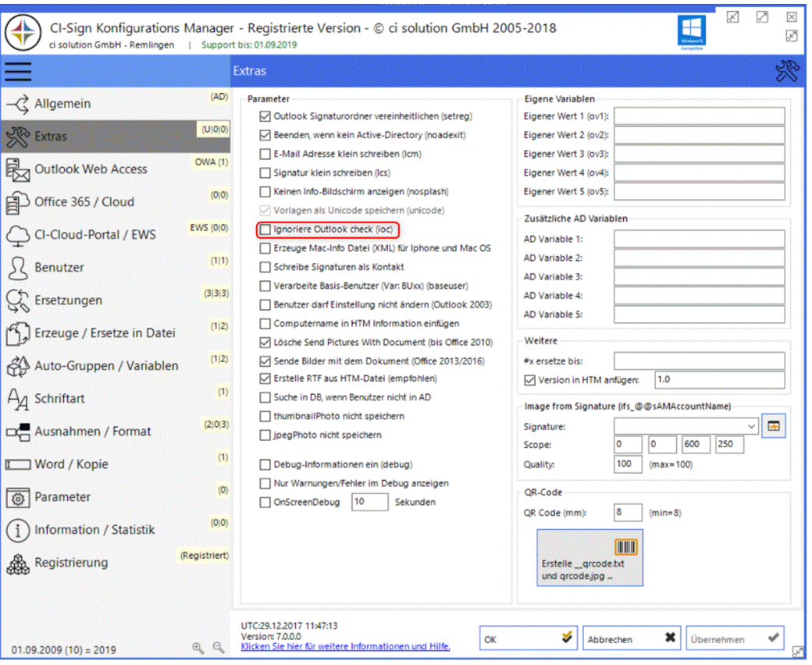Select the Extras section

click(17, 136)
